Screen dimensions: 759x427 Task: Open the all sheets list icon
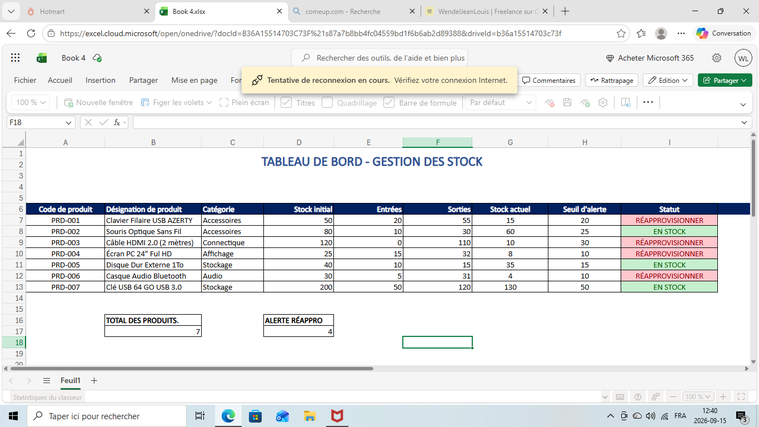point(46,381)
